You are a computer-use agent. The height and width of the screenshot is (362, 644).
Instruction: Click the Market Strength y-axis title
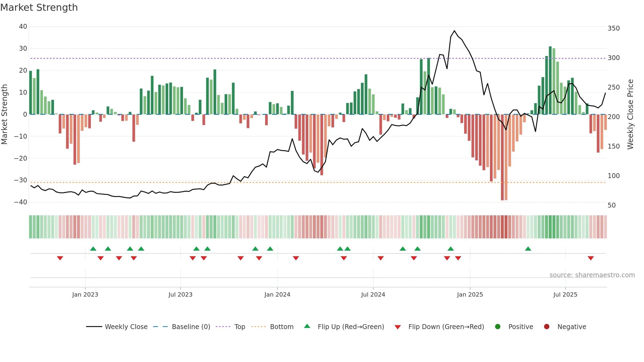click(x=5, y=114)
